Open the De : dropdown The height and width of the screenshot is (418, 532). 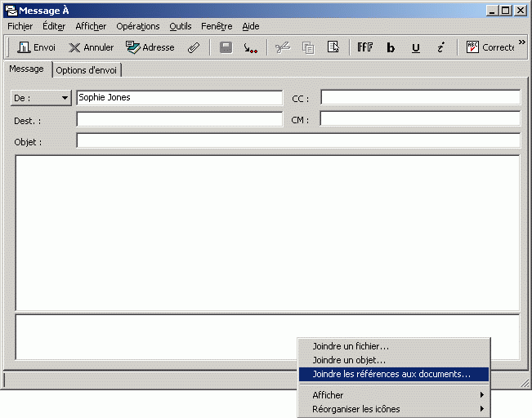point(41,98)
